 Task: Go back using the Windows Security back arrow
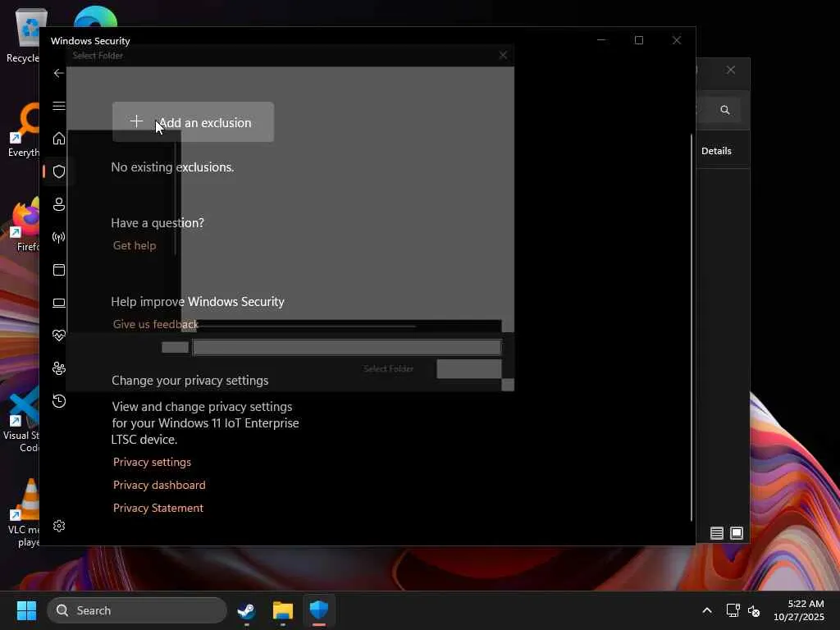point(59,73)
